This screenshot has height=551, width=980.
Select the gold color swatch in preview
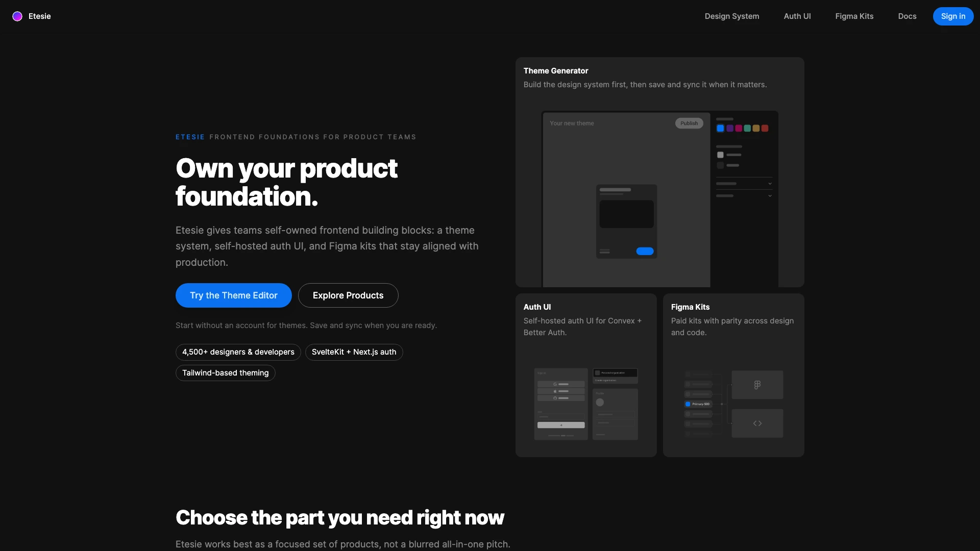(x=756, y=129)
